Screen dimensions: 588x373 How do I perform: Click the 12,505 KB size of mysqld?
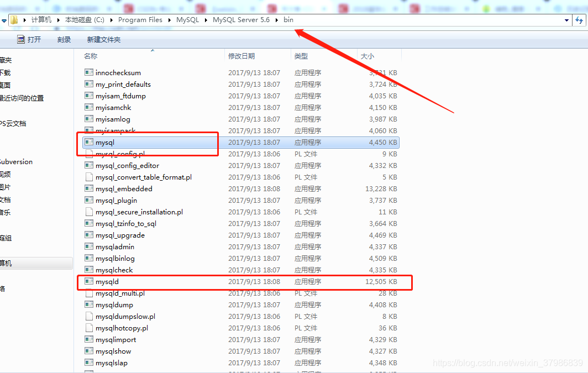click(381, 281)
